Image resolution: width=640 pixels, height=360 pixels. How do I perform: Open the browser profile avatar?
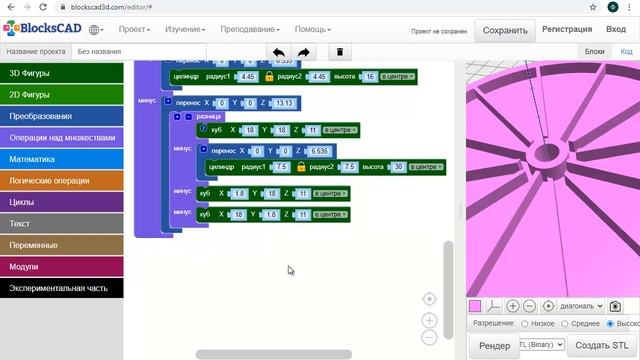tap(613, 7)
